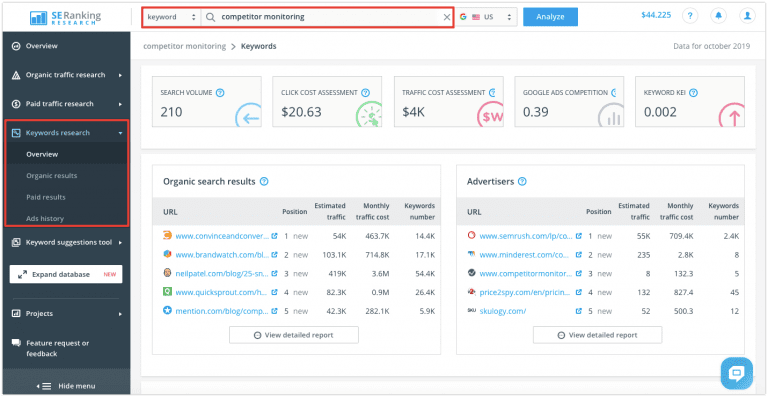This screenshot has height=397, width=768.
Task: Click the Expand database button
Action: tap(66, 275)
